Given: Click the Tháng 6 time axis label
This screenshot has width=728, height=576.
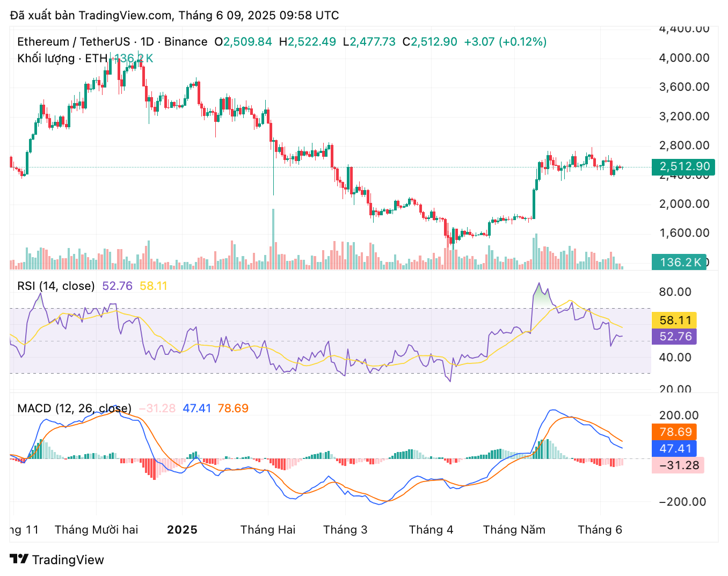Looking at the screenshot, I should pos(600,530).
